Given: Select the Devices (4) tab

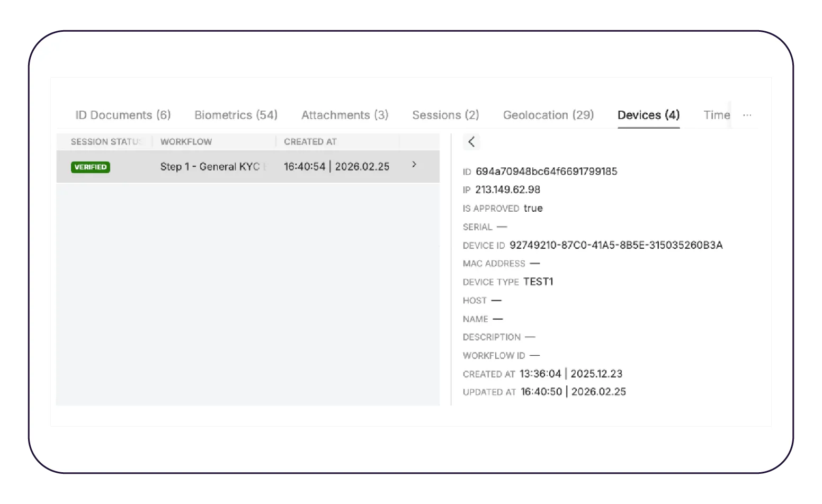Looking at the screenshot, I should [648, 115].
